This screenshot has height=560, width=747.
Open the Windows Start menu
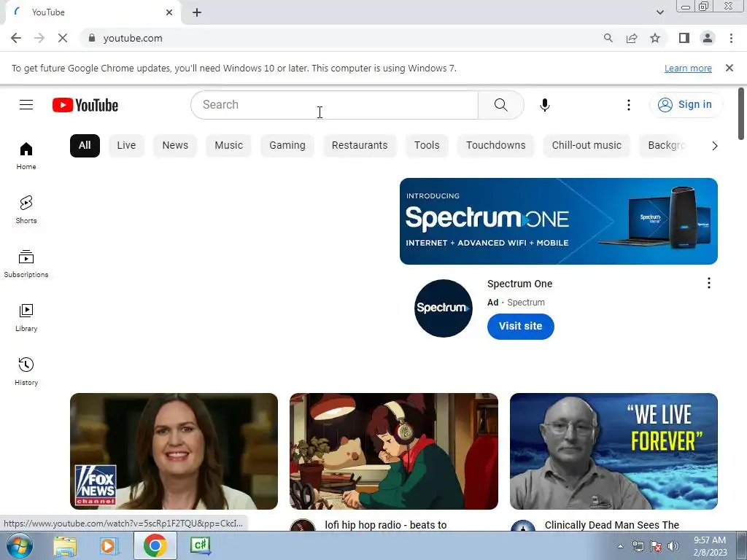coord(20,545)
